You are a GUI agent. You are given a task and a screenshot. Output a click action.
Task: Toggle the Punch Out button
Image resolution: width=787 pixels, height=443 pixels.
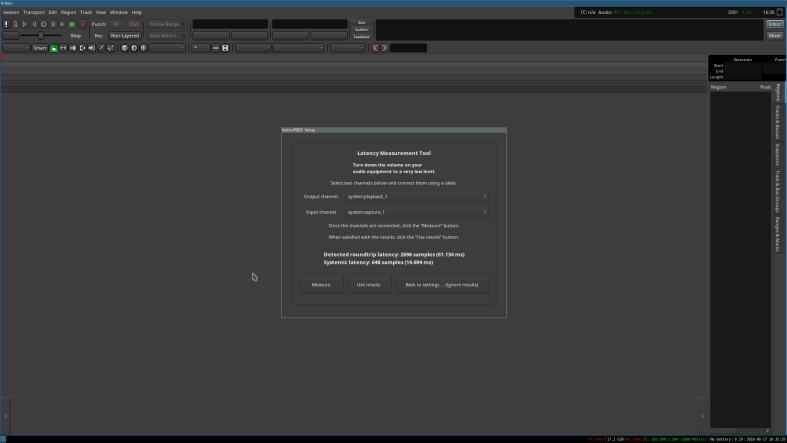(x=133, y=24)
